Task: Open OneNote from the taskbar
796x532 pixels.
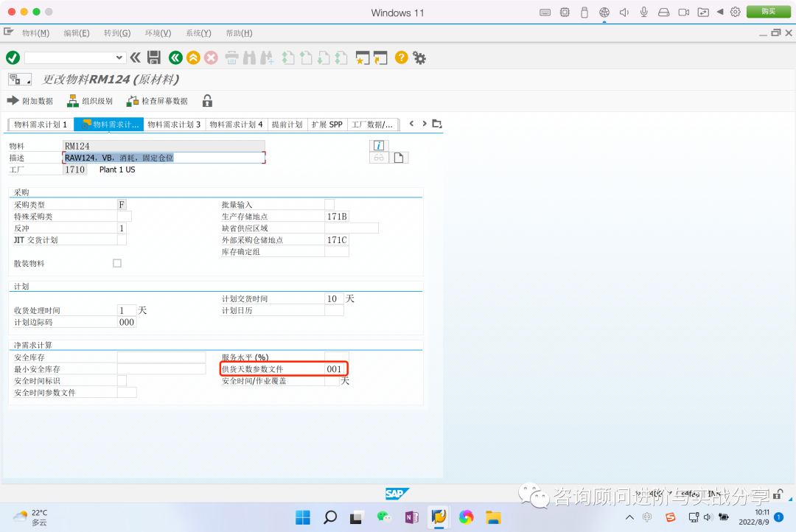Action: pos(412,517)
